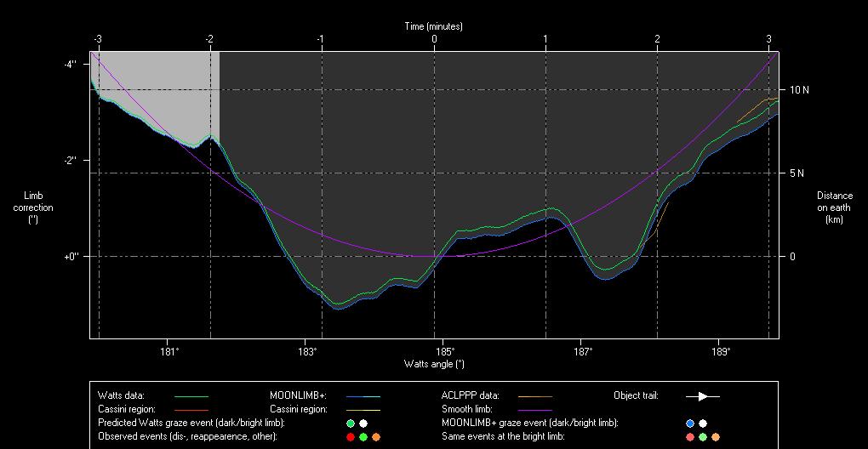Image resolution: width=868 pixels, height=449 pixels.
Task: Click the purple Smooth limb line sample
Action: coord(534,410)
